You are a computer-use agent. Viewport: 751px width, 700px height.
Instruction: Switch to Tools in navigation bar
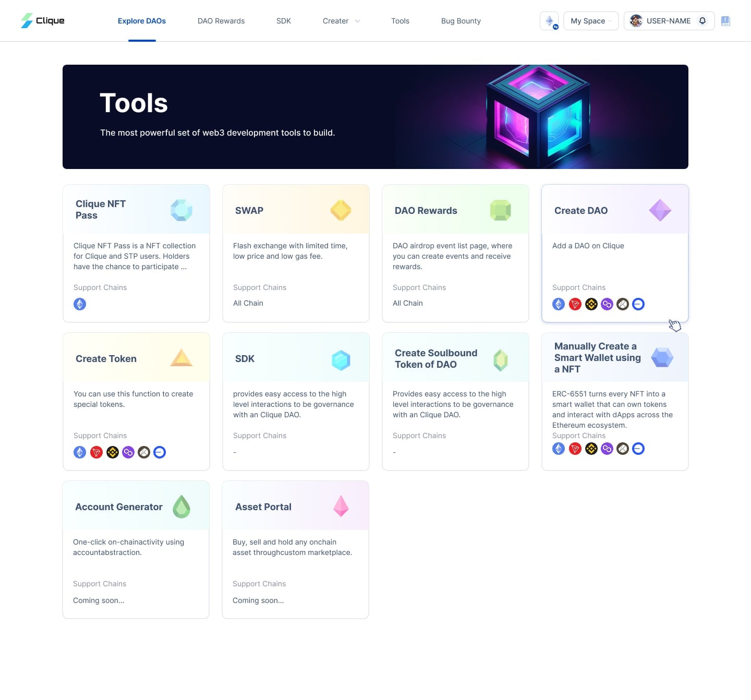coord(400,21)
